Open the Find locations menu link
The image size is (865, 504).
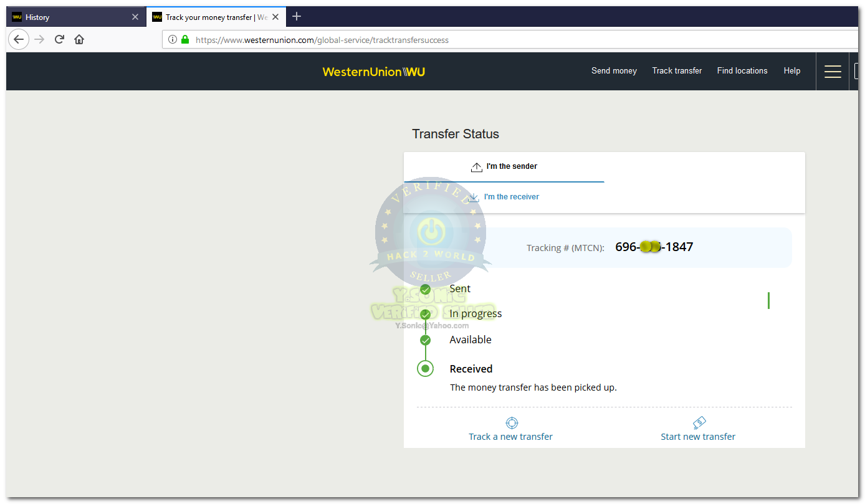(x=742, y=71)
